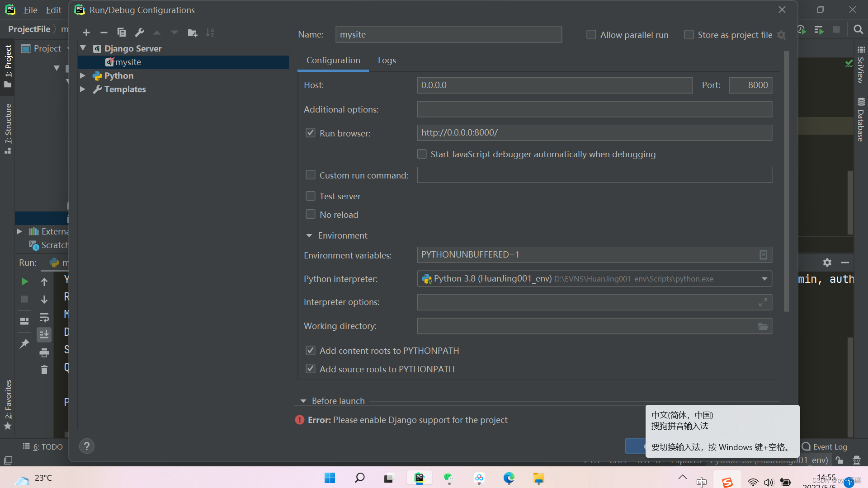Enable the No reload checkbox
Image resolution: width=868 pixels, height=488 pixels.
pos(311,215)
